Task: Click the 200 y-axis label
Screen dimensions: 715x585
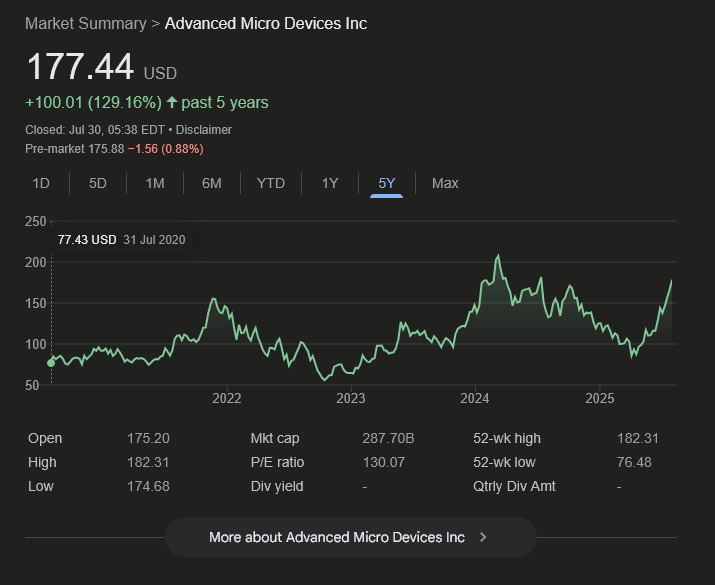Action: pos(36,263)
